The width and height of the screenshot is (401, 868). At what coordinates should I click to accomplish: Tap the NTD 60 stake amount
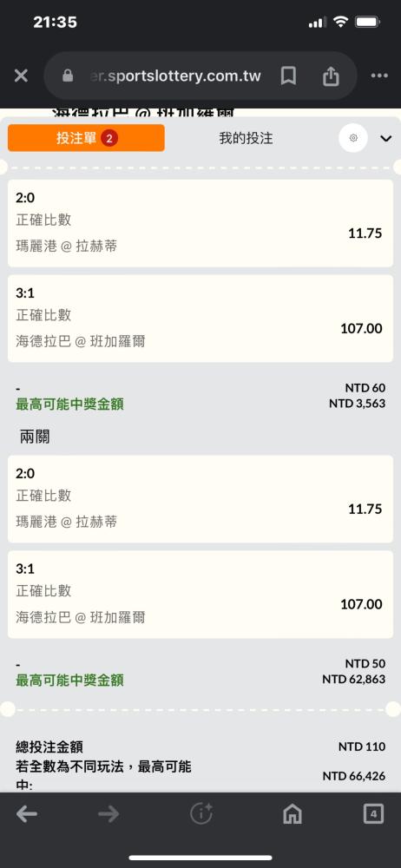[365, 388]
